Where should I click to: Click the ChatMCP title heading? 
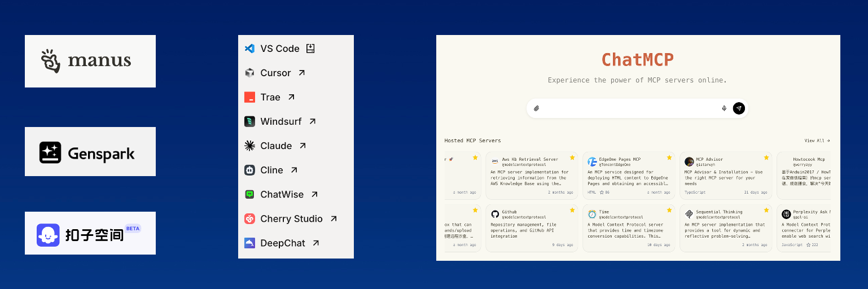(x=638, y=59)
